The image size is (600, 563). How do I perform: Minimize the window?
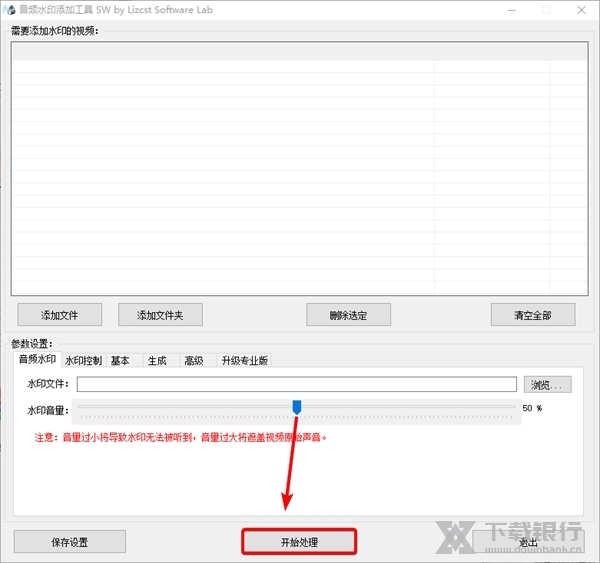(512, 10)
